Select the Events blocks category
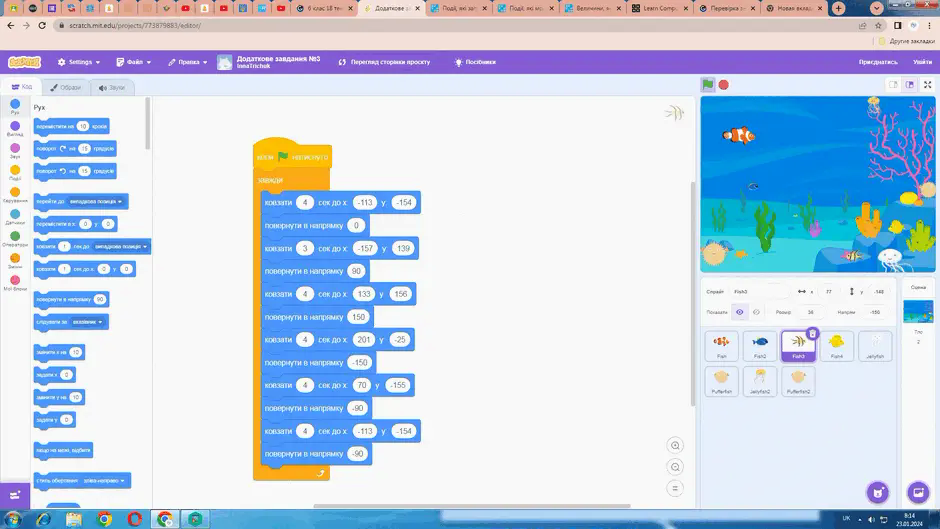 pos(15,173)
